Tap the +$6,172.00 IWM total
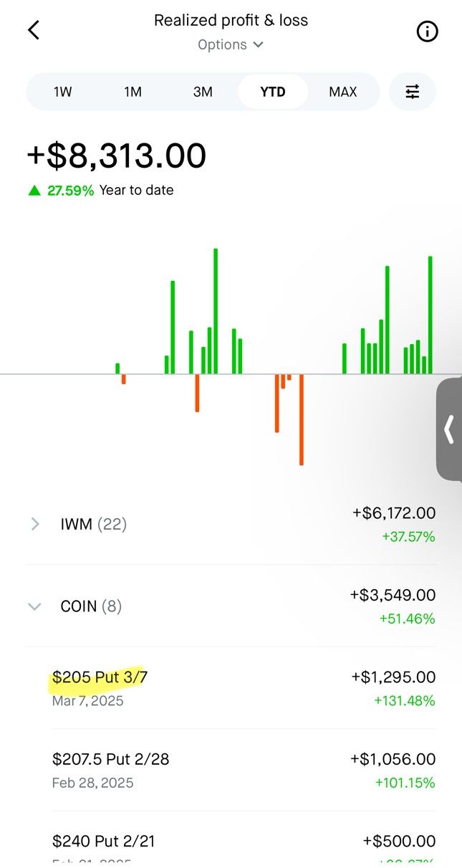Screen dimensions: 462x868 tap(393, 513)
